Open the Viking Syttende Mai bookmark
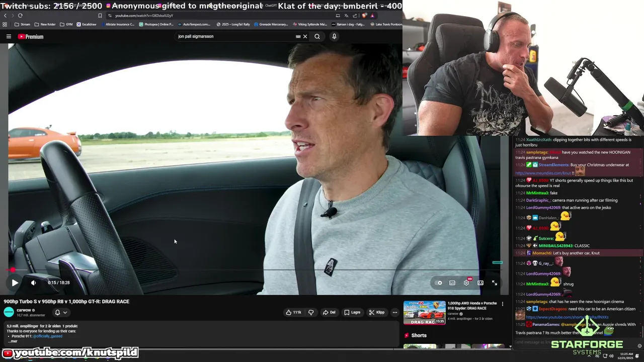This screenshot has width=644, height=362. click(x=309, y=24)
